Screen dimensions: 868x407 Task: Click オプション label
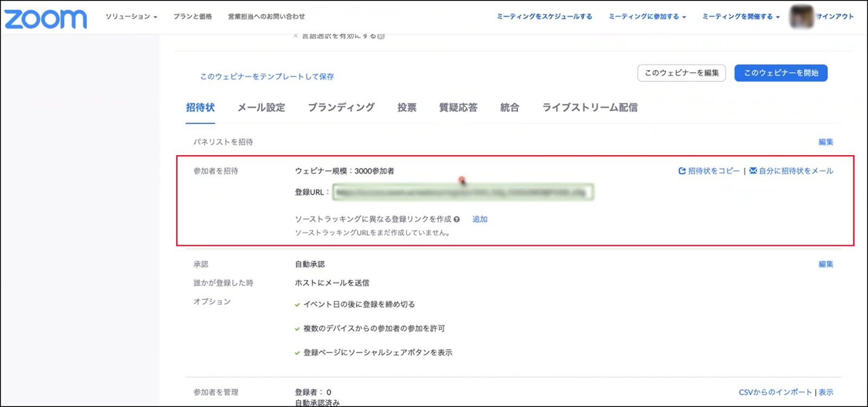212,302
